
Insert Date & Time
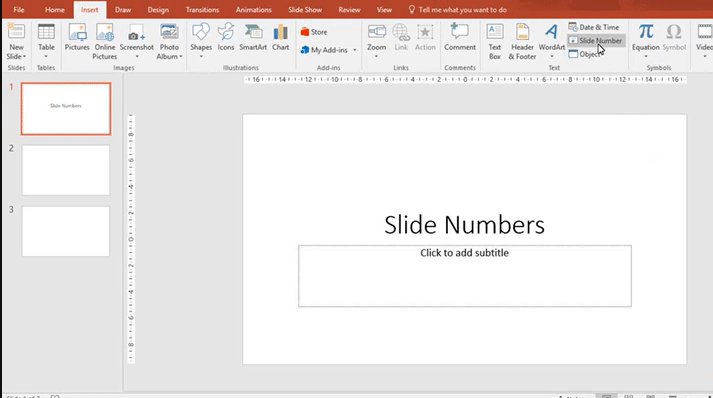point(594,27)
